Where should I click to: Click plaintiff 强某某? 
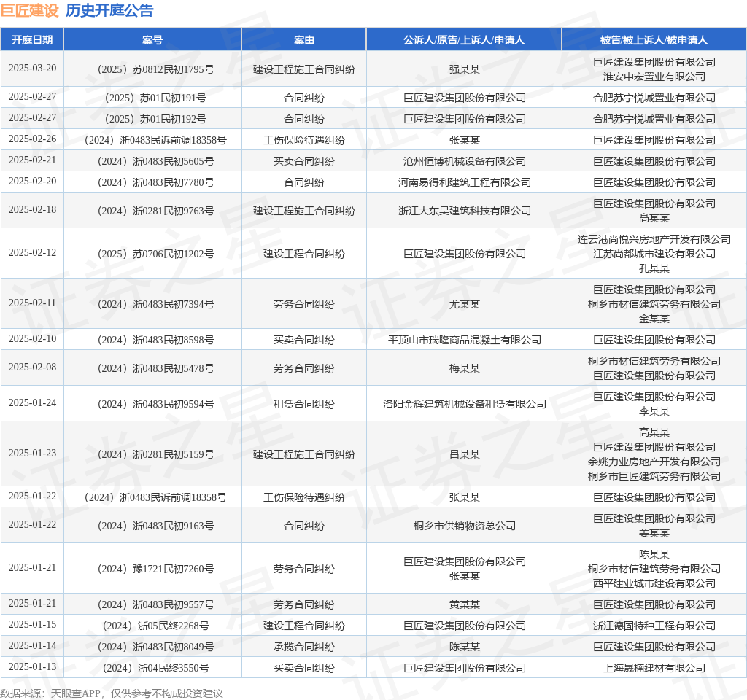465,69
